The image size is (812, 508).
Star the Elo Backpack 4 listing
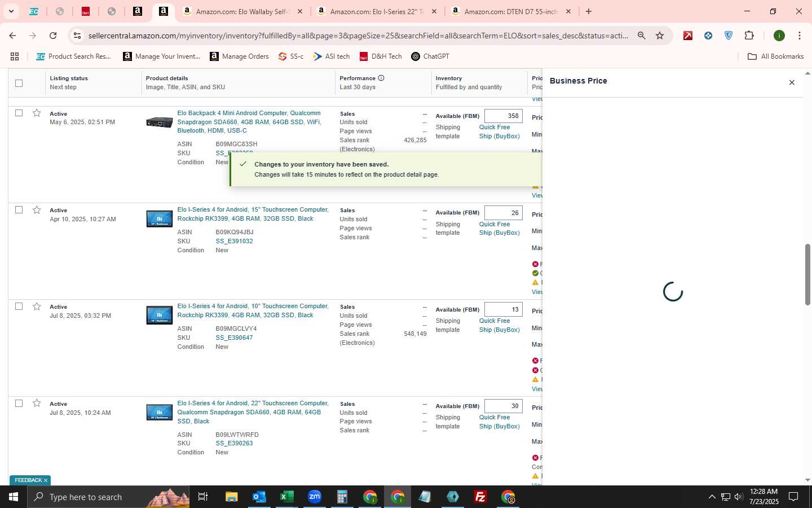37,113
